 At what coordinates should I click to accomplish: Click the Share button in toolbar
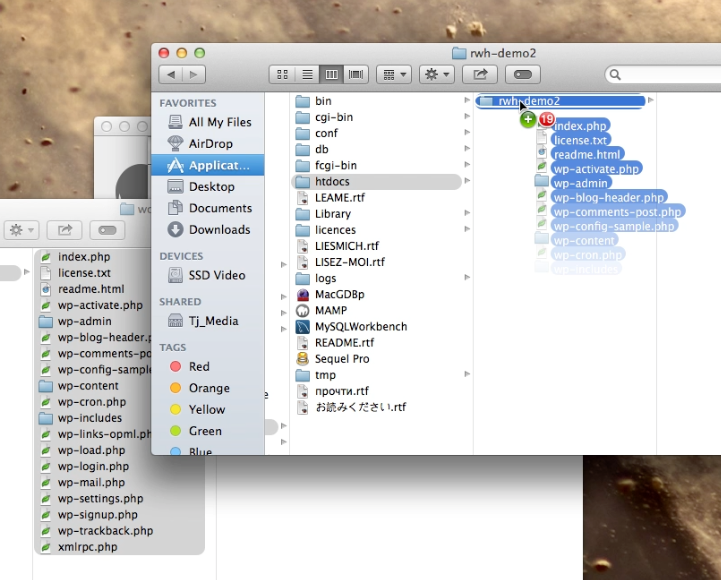coord(480,74)
